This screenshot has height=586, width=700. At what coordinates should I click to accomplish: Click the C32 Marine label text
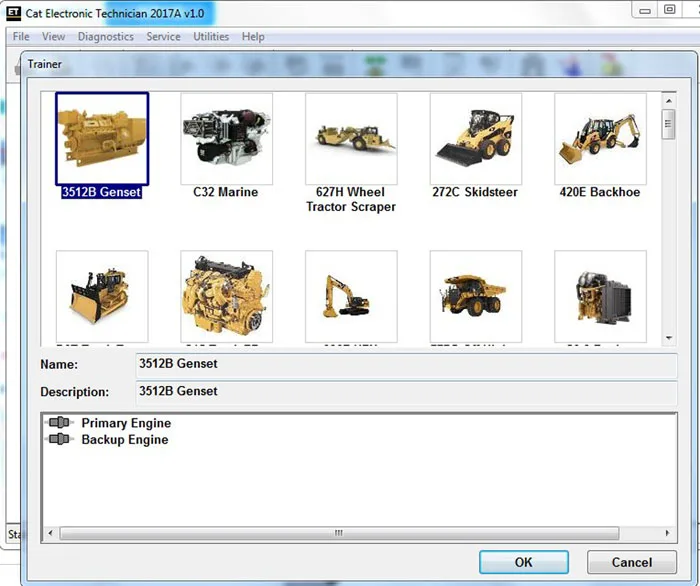(x=225, y=192)
